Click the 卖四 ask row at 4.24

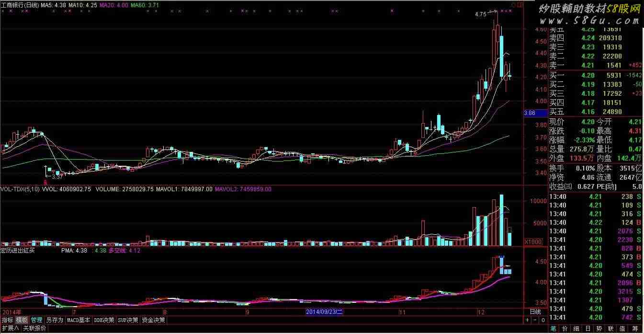click(x=596, y=38)
